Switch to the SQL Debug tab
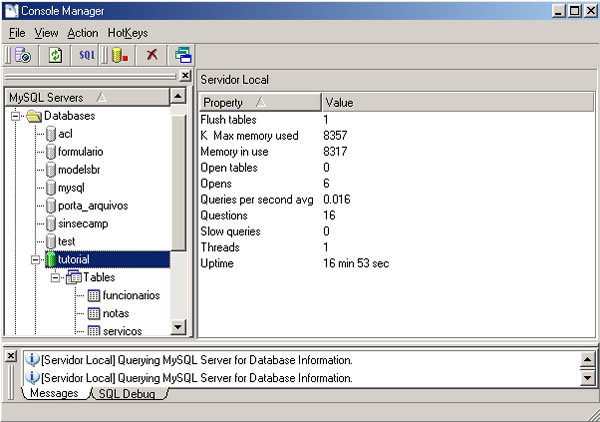Viewport: 600px width, 422px height. [x=127, y=394]
